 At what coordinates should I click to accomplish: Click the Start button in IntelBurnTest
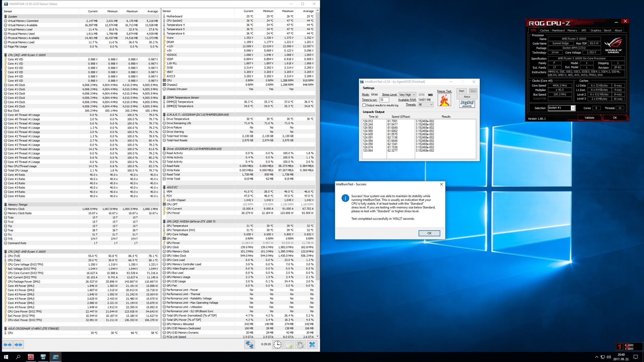coord(461,91)
